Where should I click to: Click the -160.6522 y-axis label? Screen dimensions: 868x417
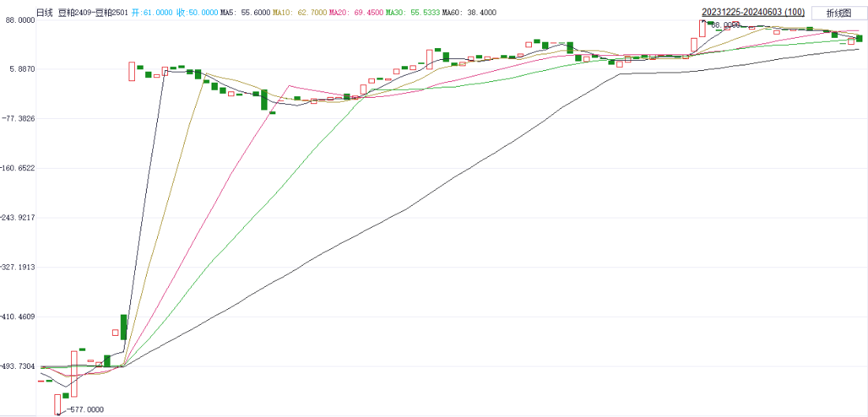(x=18, y=168)
